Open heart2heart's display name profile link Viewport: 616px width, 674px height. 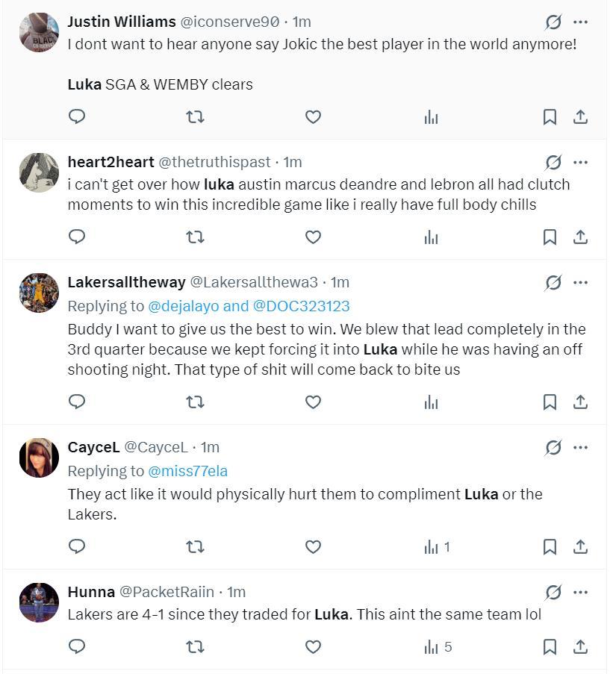[x=111, y=162]
